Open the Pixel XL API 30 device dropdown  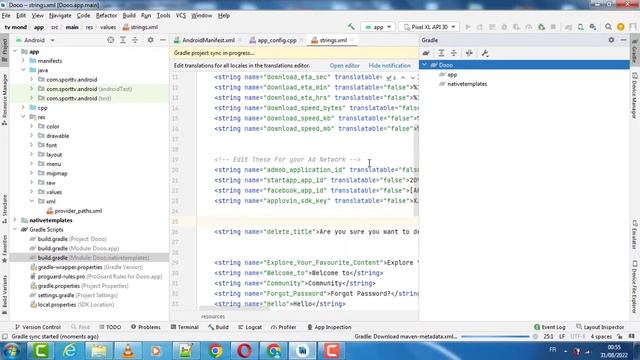[429, 27]
